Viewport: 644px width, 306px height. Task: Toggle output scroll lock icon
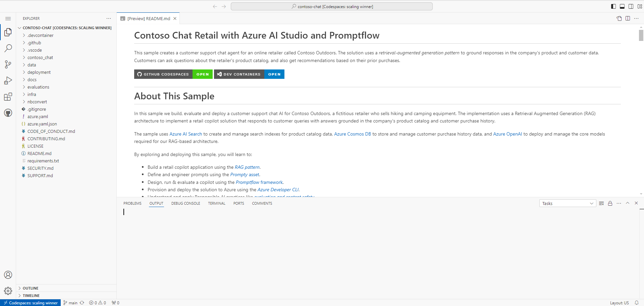point(610,203)
